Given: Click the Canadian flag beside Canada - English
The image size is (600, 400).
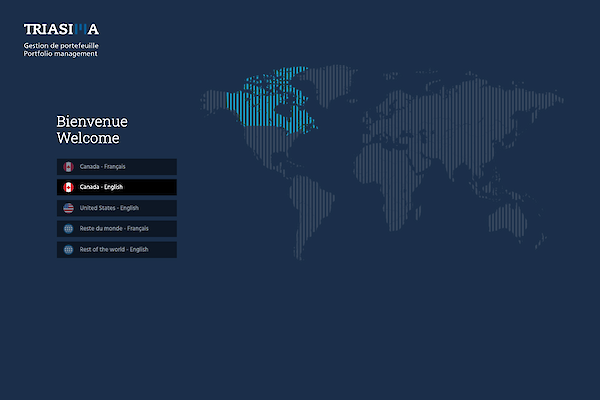Looking at the screenshot, I should 69,187.
